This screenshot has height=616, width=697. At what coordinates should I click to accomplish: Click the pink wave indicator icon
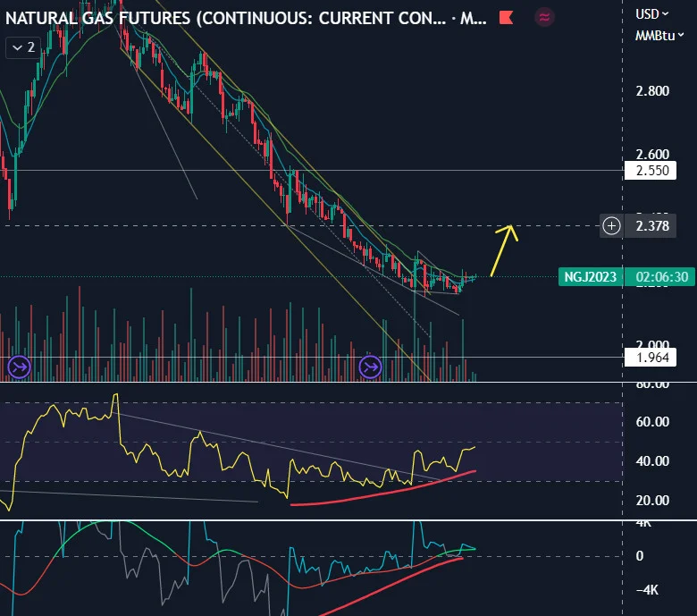544,17
